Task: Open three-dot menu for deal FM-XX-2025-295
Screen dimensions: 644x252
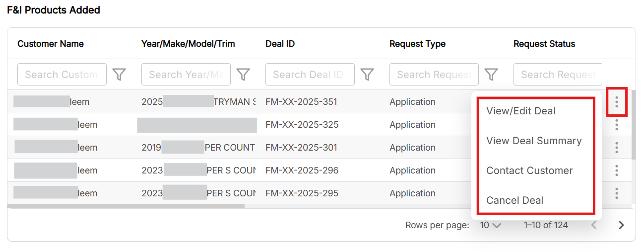Action: click(x=617, y=193)
